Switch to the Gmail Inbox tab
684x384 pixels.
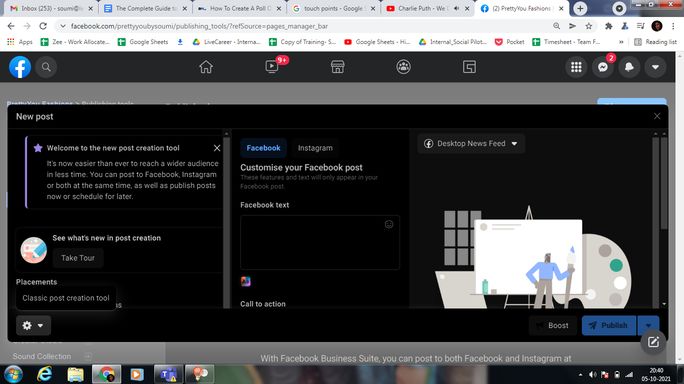51,8
